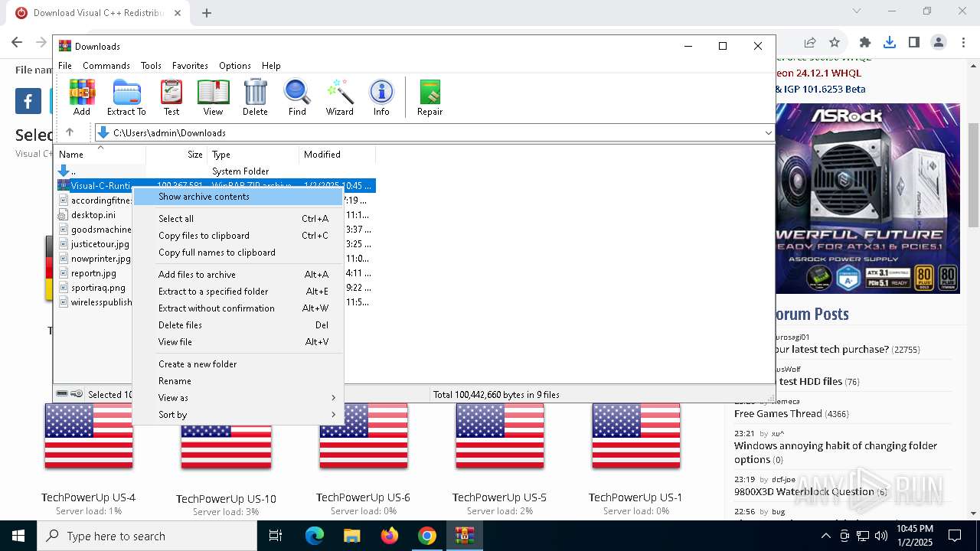Open the Wizard tool icon

point(339,97)
